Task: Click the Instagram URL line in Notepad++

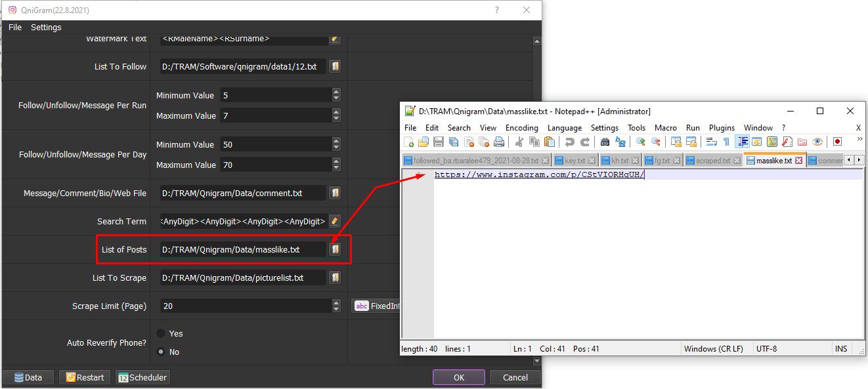Action: 540,175
